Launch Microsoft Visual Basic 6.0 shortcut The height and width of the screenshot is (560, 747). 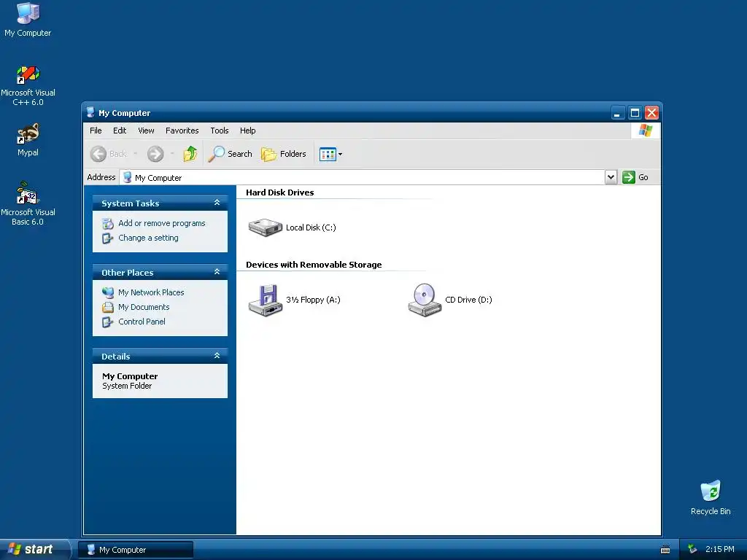point(28,203)
